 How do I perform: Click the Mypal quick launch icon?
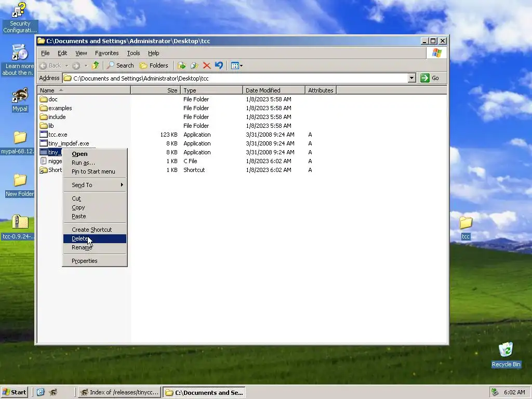(53, 392)
